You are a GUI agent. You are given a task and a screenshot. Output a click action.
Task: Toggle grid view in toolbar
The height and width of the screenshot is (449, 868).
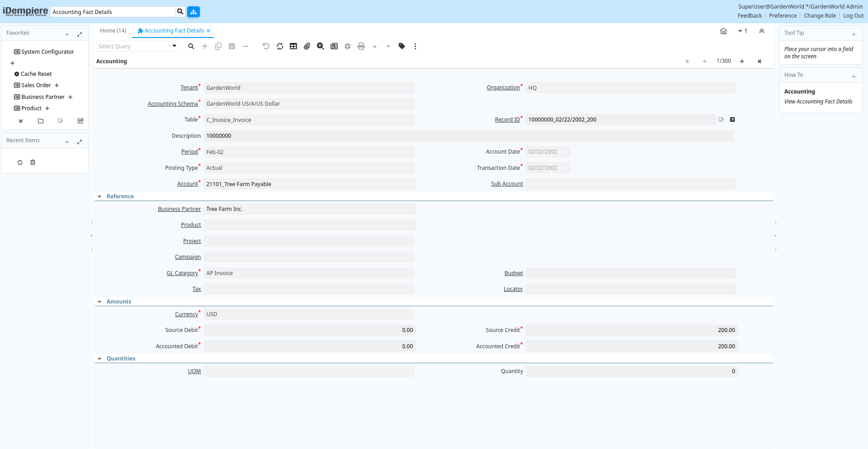pos(293,46)
